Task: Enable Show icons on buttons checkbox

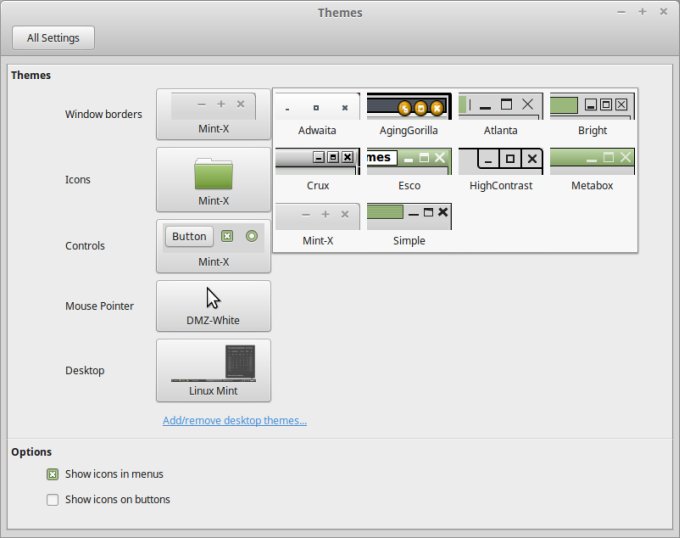Action: pyautogui.click(x=53, y=500)
